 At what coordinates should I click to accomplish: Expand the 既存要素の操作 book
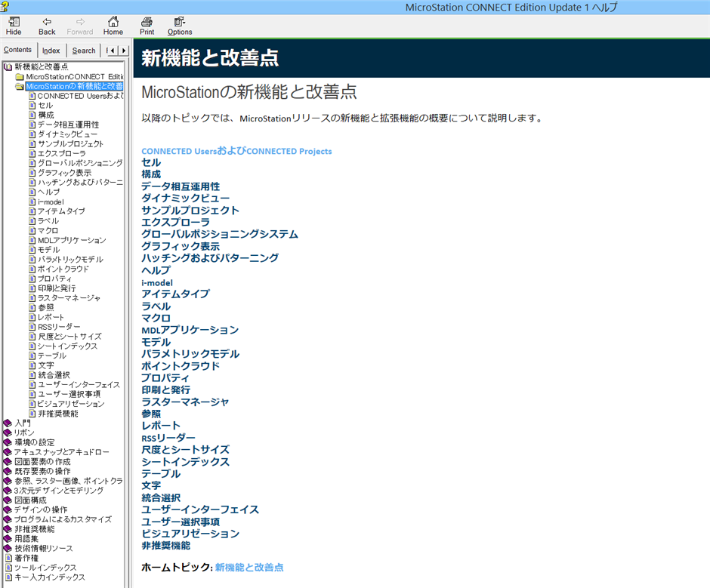coord(8,471)
